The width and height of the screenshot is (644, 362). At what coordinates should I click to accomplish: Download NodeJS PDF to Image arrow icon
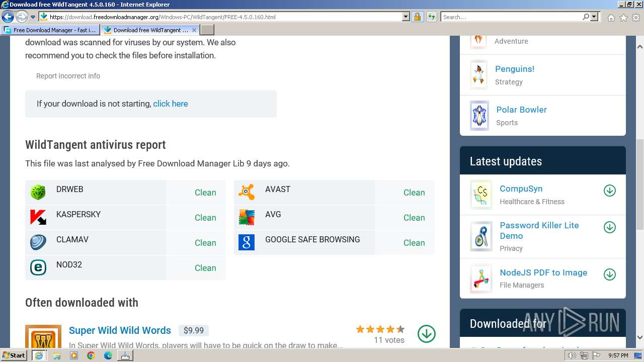(610, 275)
